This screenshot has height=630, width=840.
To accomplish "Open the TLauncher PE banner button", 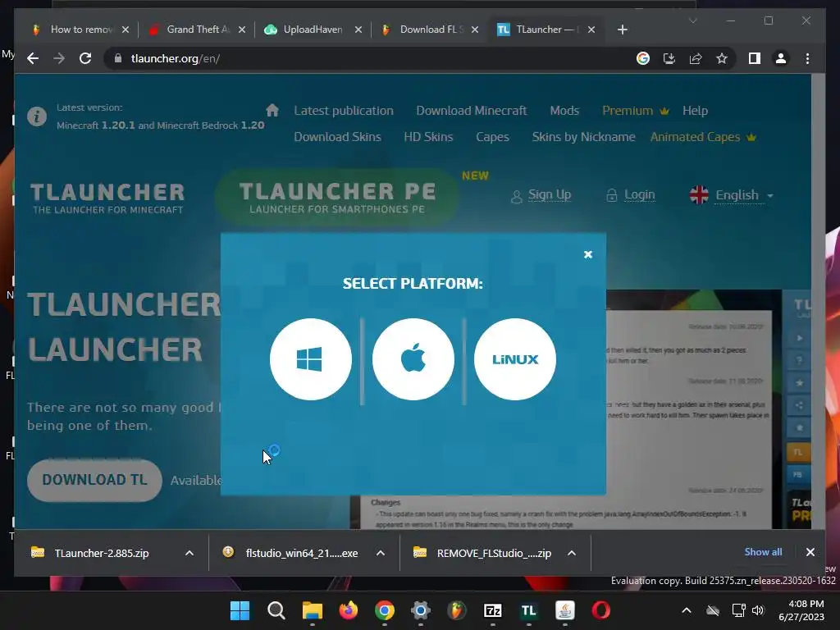I will pyautogui.click(x=337, y=197).
